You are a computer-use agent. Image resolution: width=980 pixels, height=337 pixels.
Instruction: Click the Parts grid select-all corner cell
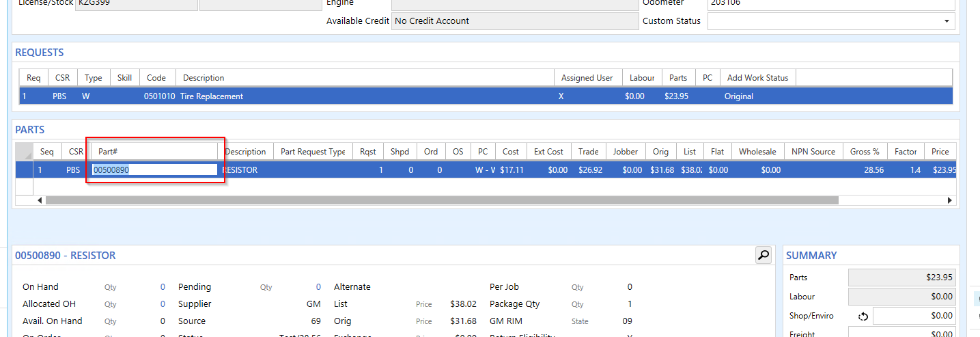(24, 152)
